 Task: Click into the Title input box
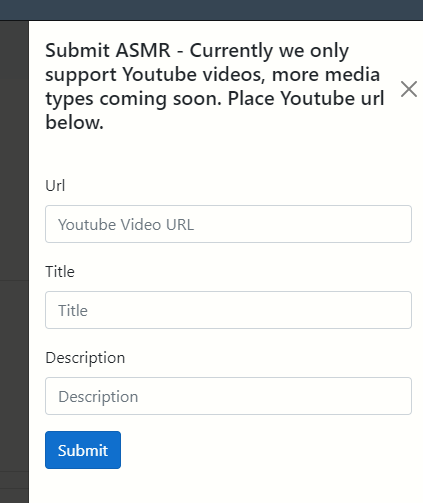[x=228, y=310]
